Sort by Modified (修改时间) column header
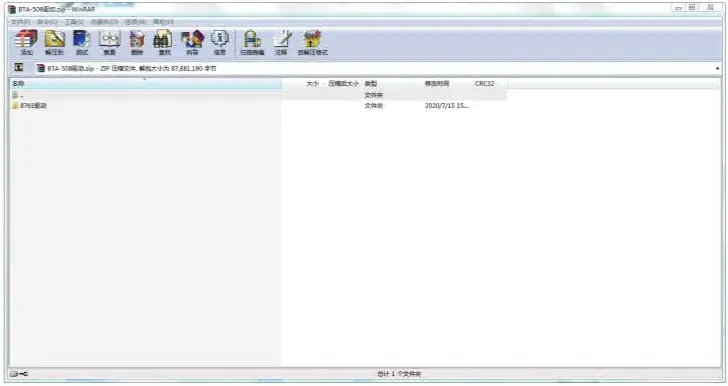This screenshot has width=728, height=386. click(x=448, y=84)
